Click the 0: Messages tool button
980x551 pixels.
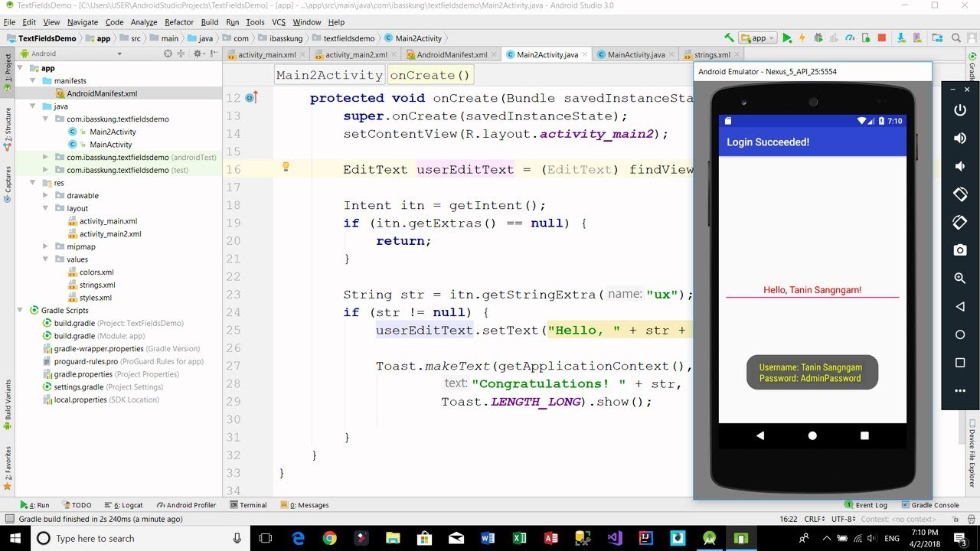[x=305, y=505]
